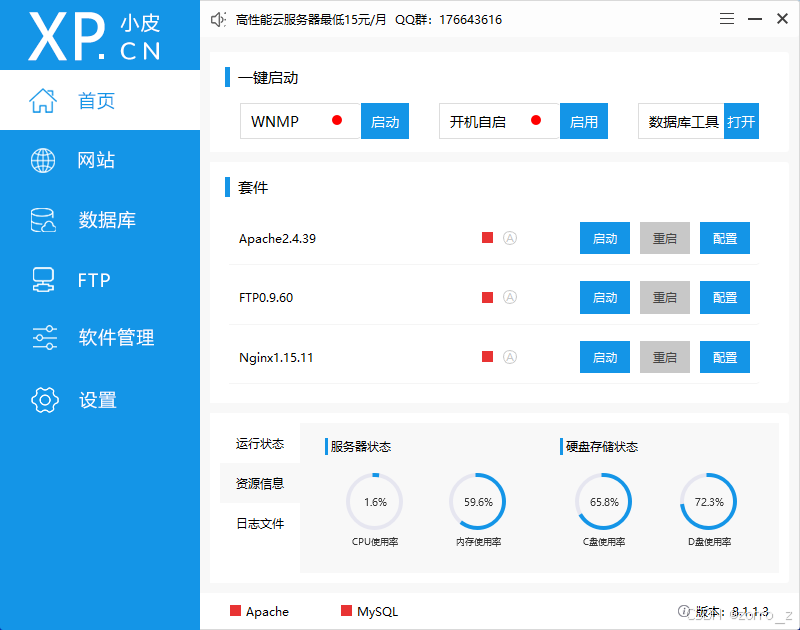Click the FTP0.9.60 name
This screenshot has height=630, width=800.
[x=266, y=297]
